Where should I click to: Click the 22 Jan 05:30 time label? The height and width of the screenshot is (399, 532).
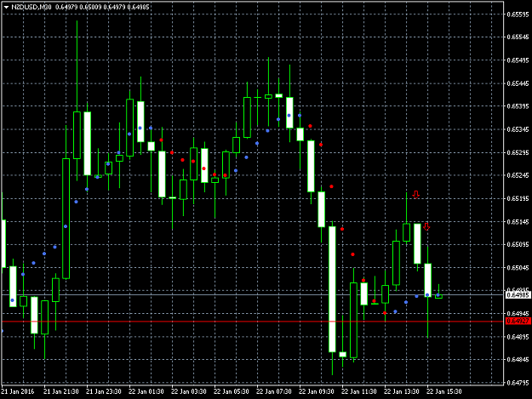point(232,391)
